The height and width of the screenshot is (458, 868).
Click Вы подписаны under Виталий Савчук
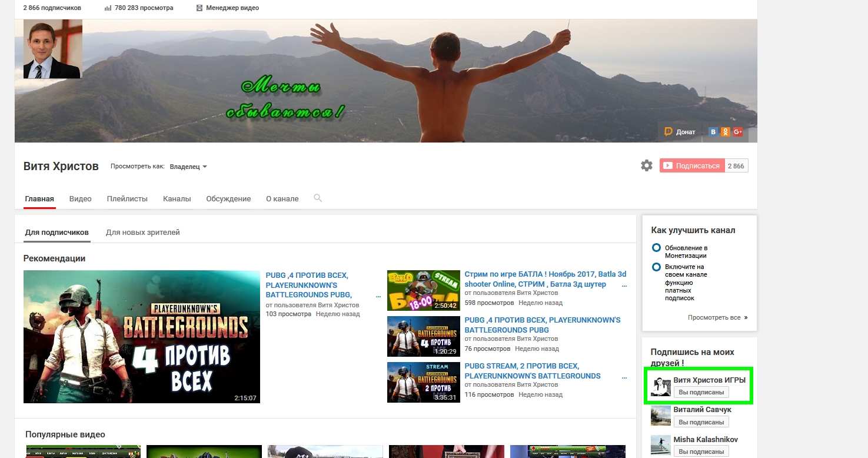click(x=701, y=422)
